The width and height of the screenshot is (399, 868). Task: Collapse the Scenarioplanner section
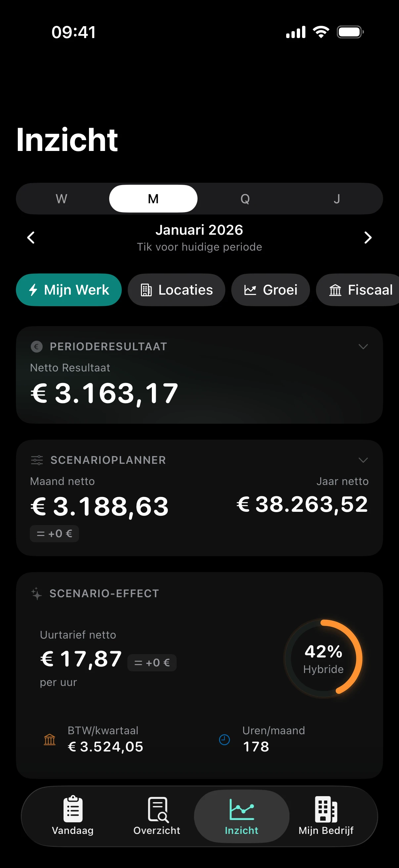click(363, 459)
